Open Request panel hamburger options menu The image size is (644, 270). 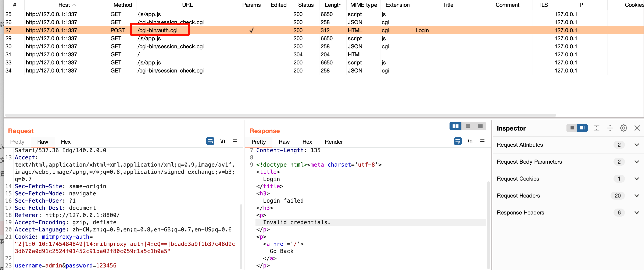tap(235, 141)
